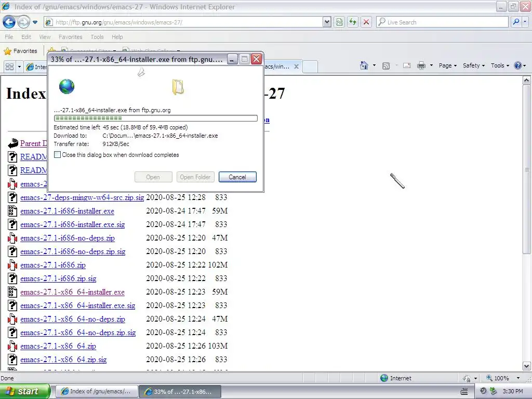Image resolution: width=532 pixels, height=399 pixels.
Task: Open the Tools menu in menu bar
Action: coord(97,37)
